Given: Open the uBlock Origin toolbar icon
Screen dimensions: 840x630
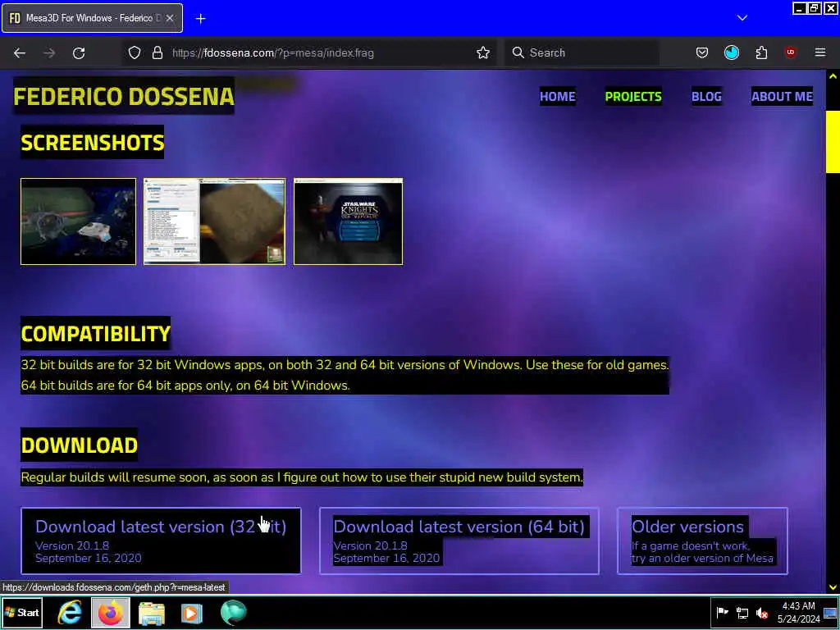Looking at the screenshot, I should 791,52.
